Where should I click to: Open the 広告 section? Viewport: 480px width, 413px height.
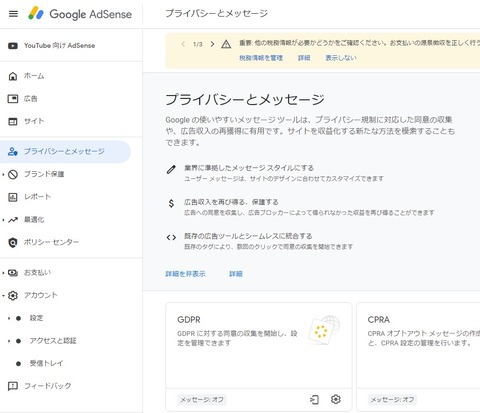coord(31,99)
